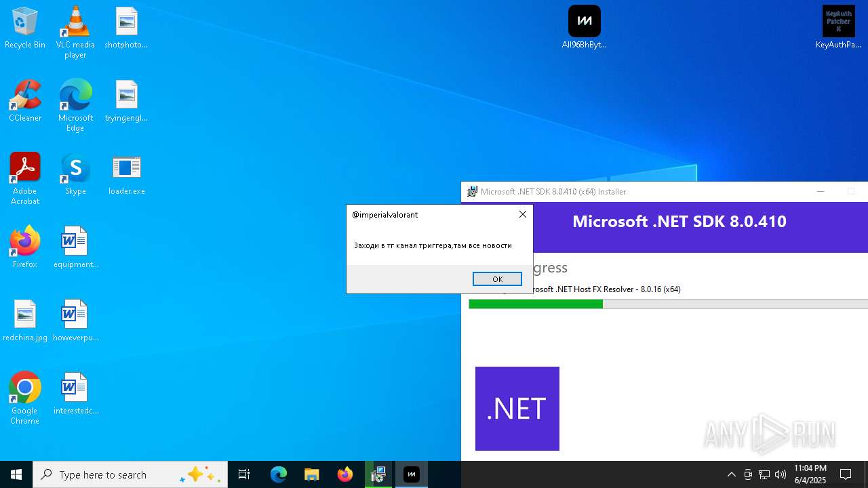Select the AlI96BhByt desktop icon
868x488 pixels.
point(585,28)
